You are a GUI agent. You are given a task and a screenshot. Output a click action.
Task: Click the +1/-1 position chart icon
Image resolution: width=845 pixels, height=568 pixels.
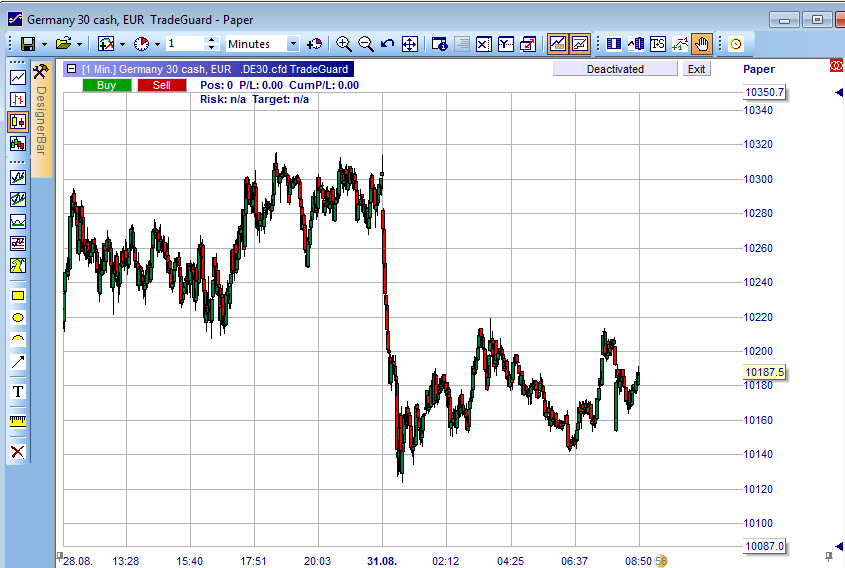(x=680, y=44)
